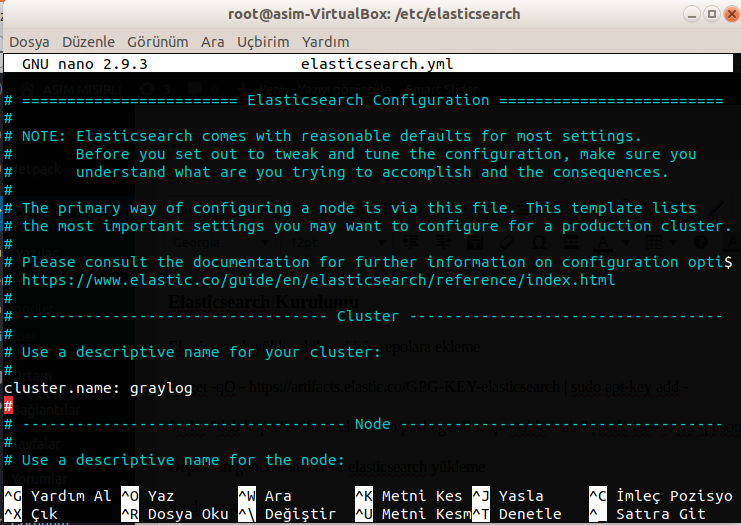The width and height of the screenshot is (741, 525).
Task: Click the ^O Yaz shortcut
Action: [147, 496]
